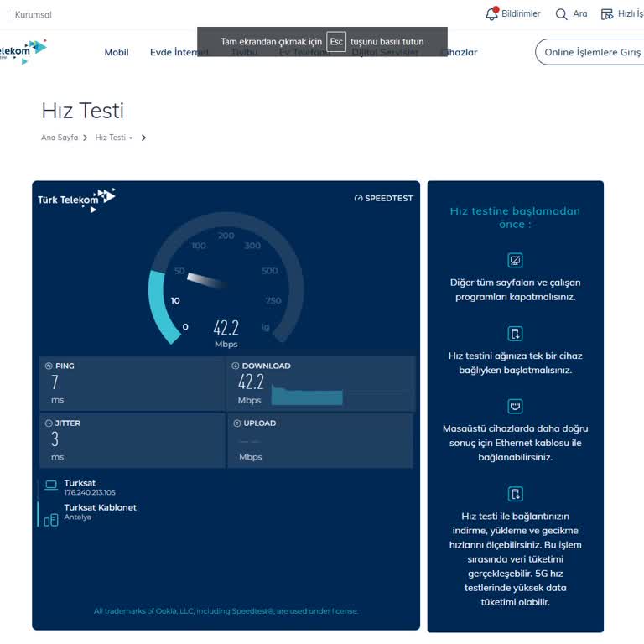The image size is (644, 644).
Task: Open the Hızlı İşlemler icon
Action: [x=607, y=14]
